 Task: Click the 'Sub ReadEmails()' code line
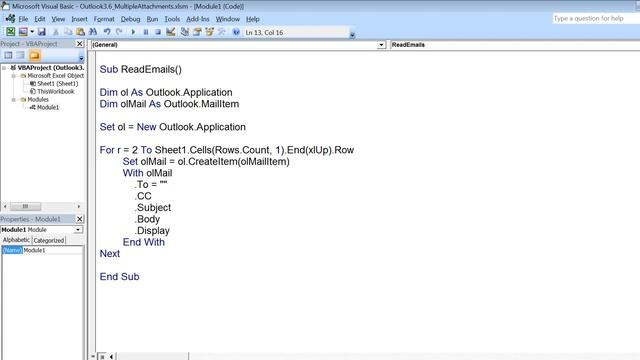141,69
